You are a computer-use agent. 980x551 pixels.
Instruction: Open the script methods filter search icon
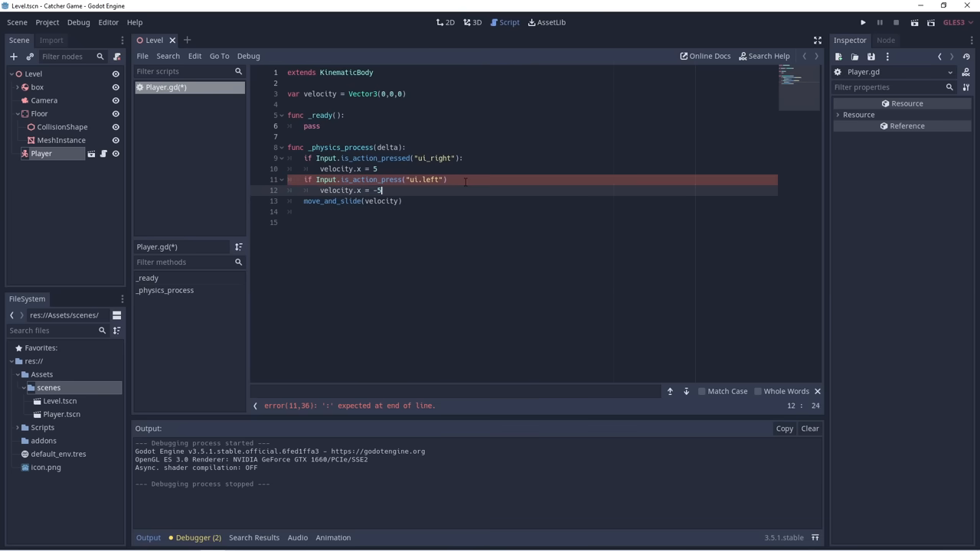(238, 262)
